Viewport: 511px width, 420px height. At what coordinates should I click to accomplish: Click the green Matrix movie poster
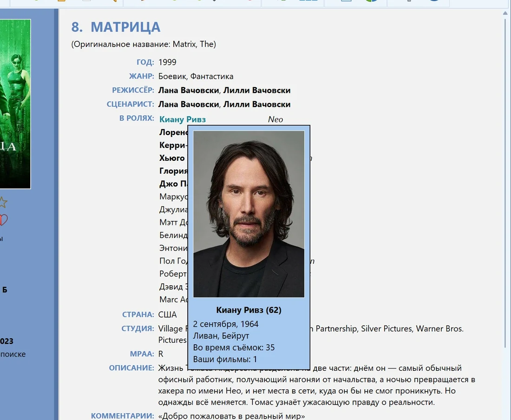point(15,104)
